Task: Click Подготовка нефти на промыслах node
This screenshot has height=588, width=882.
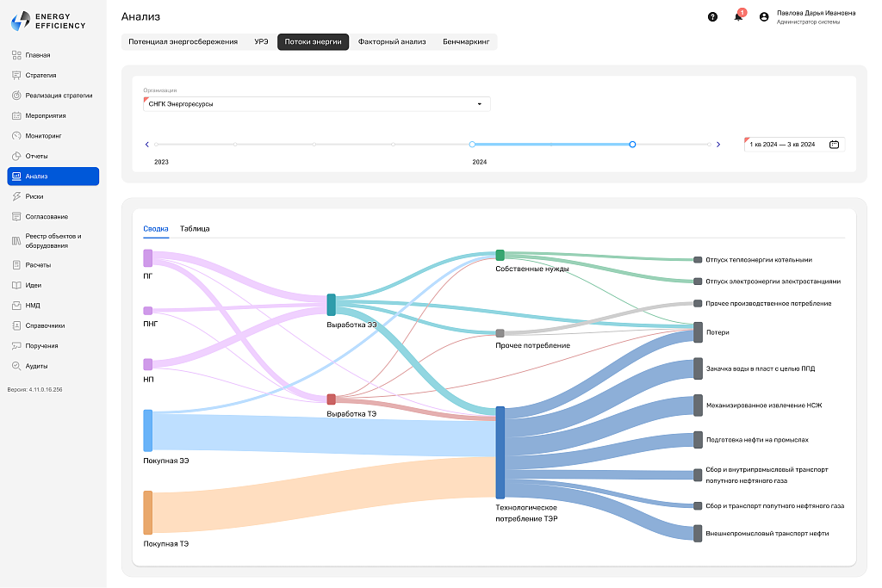Action: 698,440
